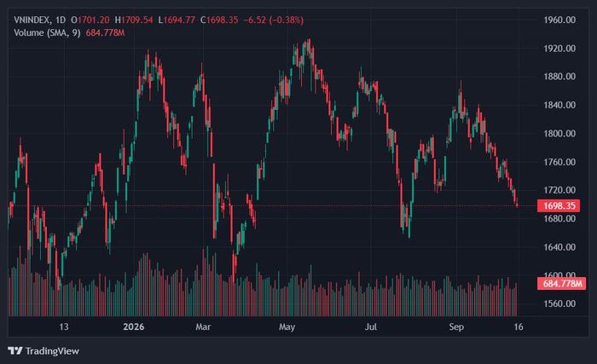Click the high value H1709.54
The height and width of the screenshot is (364, 597).
click(134, 20)
